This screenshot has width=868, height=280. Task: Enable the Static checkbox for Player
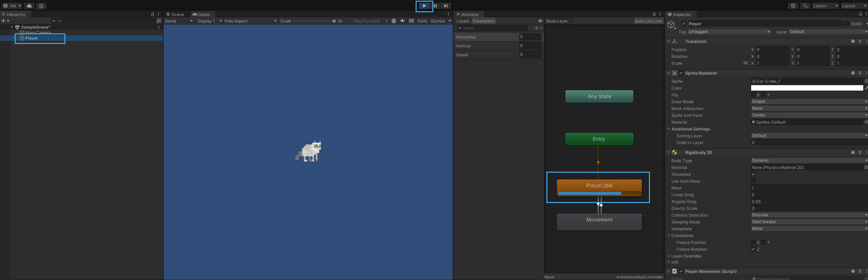[x=847, y=24]
